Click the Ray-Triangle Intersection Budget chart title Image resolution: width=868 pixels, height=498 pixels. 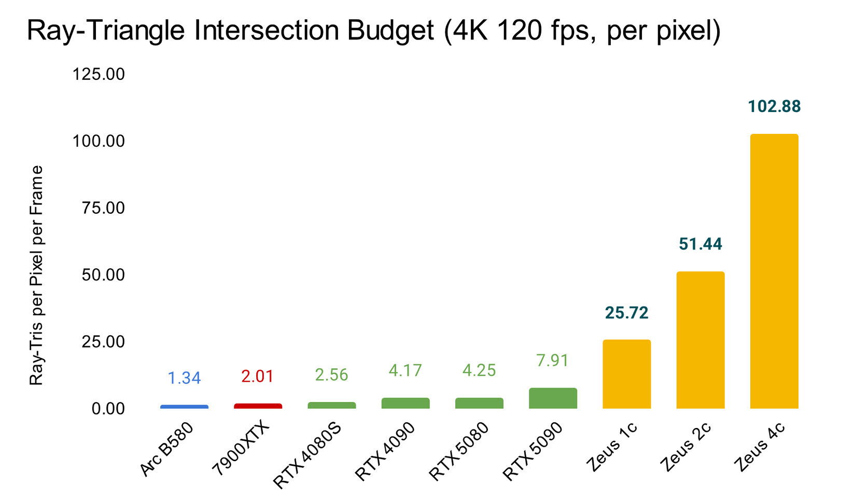point(373,31)
